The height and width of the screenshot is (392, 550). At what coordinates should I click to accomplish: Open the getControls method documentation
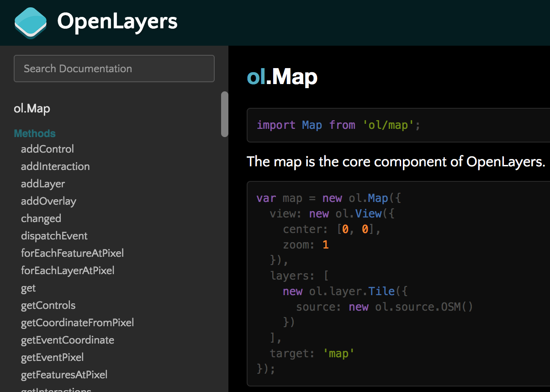[x=48, y=305]
